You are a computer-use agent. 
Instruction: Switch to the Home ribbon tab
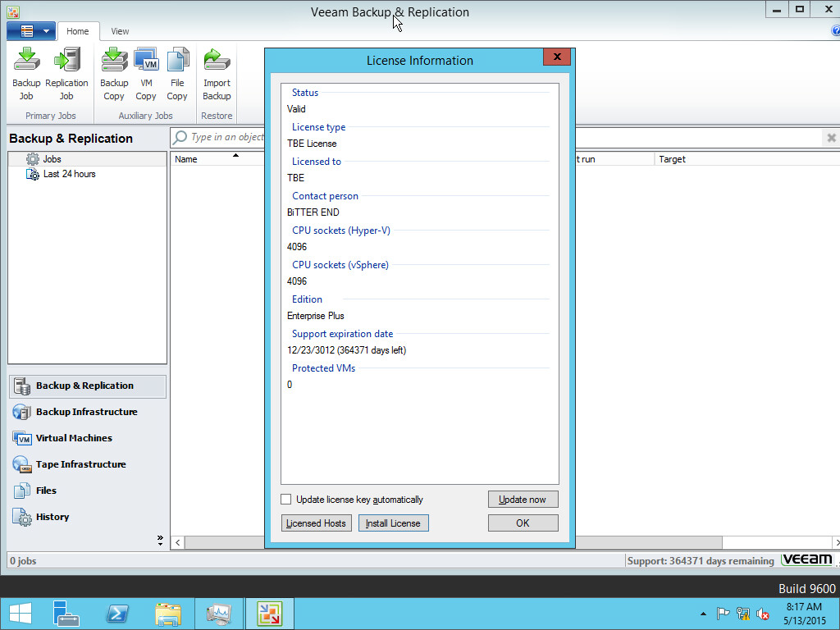78,31
